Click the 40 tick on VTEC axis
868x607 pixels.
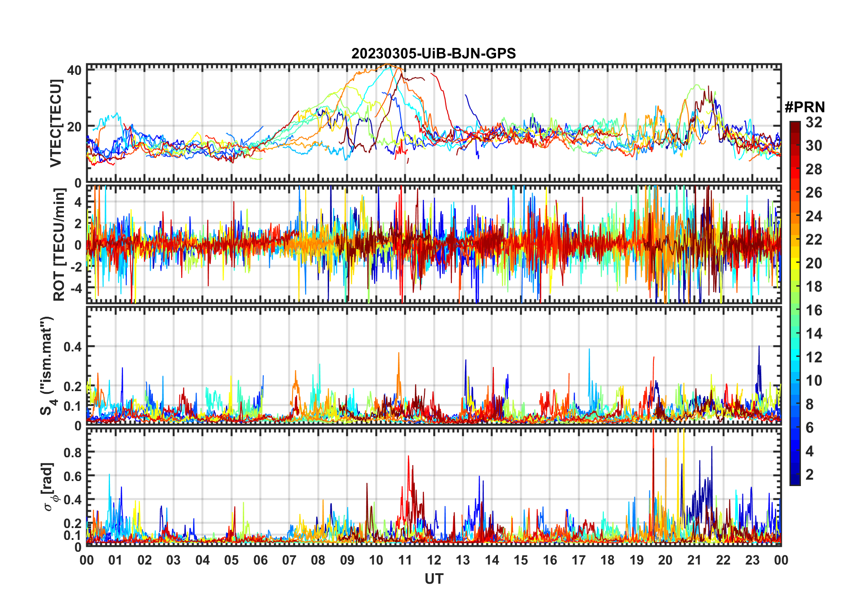click(x=74, y=70)
